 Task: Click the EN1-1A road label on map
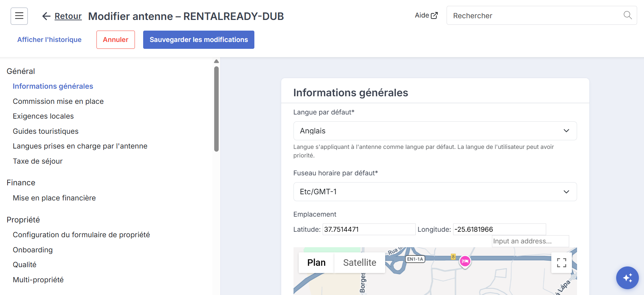pos(415,259)
